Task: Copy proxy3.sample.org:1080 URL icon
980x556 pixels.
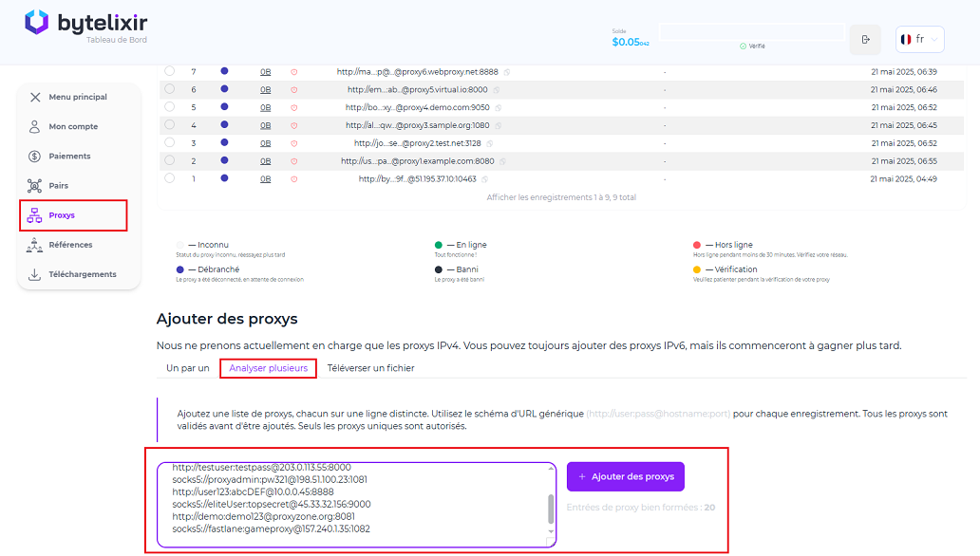Action: click(x=499, y=125)
